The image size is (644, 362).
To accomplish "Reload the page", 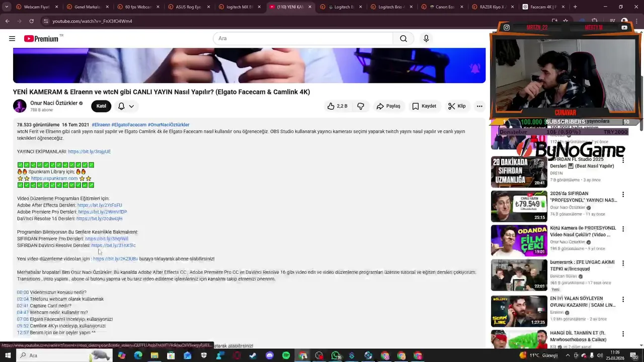I will 31,21.
